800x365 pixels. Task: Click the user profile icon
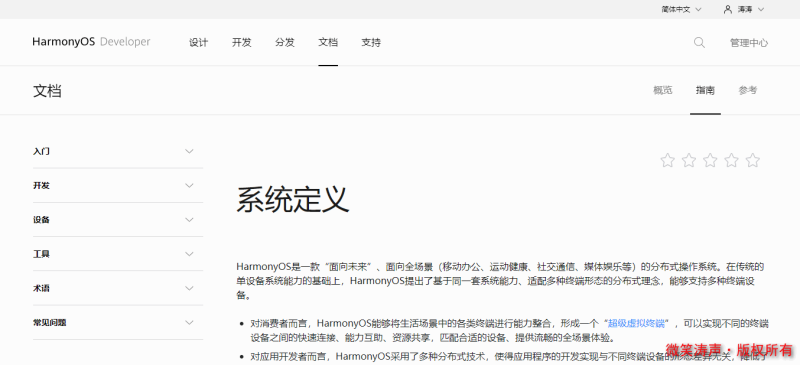click(728, 9)
